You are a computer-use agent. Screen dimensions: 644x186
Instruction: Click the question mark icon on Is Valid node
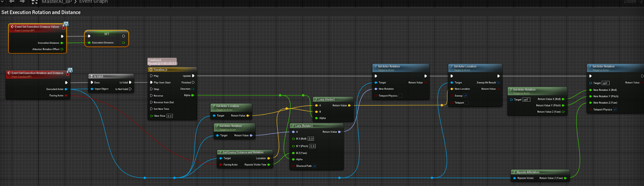click(92, 76)
